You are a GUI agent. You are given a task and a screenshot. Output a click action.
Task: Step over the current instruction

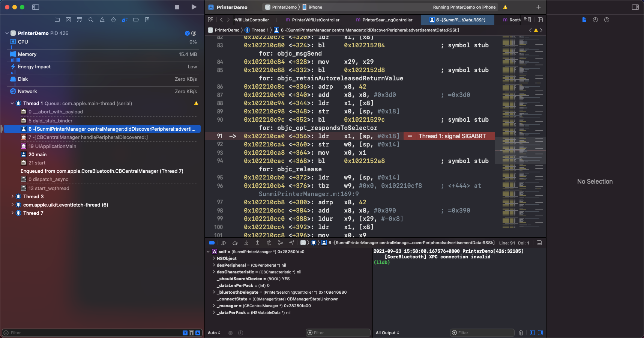[235, 243]
